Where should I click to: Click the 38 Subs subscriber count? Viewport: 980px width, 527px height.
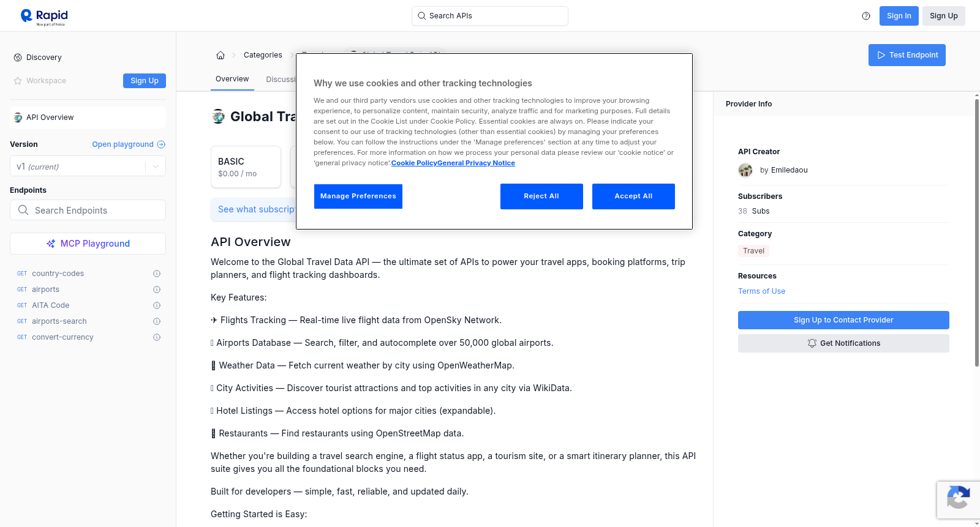[x=753, y=211]
